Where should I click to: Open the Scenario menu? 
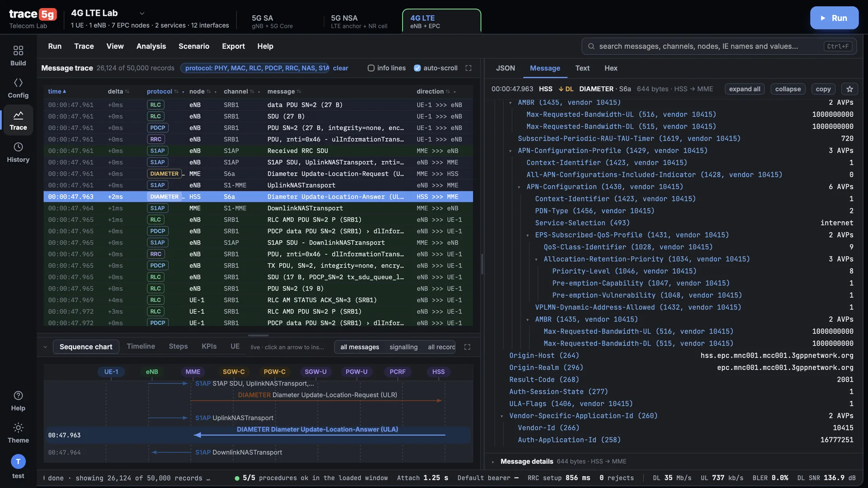pyautogui.click(x=194, y=46)
